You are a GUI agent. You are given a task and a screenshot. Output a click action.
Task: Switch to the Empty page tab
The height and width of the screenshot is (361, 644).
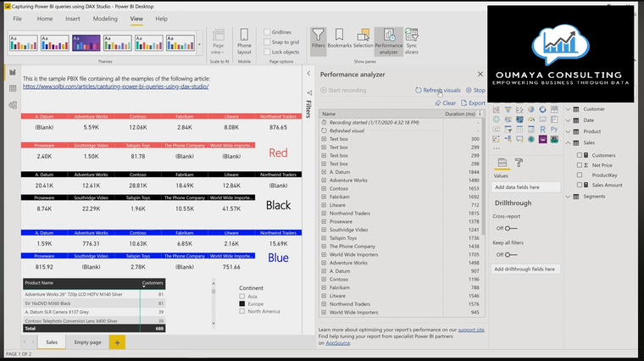pyautogui.click(x=87, y=342)
